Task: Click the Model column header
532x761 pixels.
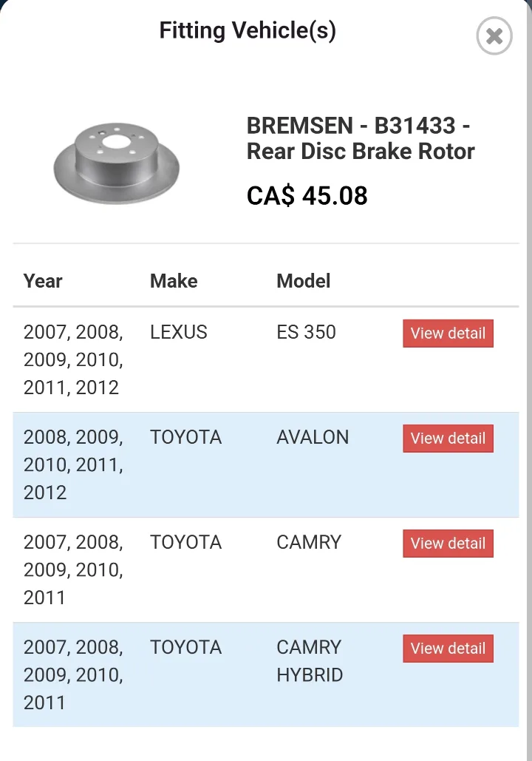Action: coord(304,281)
